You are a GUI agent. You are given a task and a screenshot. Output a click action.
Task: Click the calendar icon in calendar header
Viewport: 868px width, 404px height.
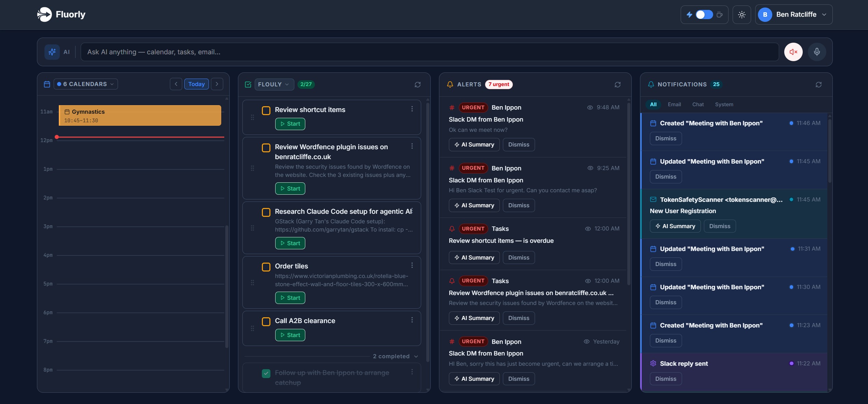(47, 84)
